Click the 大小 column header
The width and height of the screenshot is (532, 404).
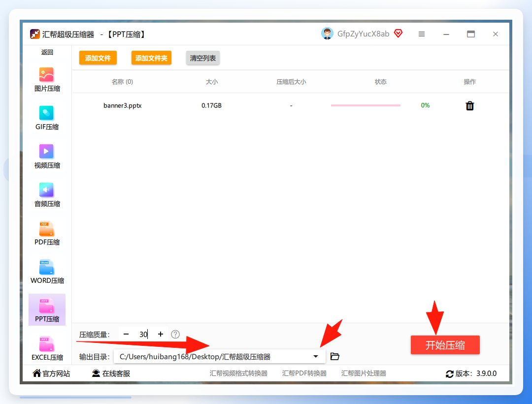click(x=212, y=82)
